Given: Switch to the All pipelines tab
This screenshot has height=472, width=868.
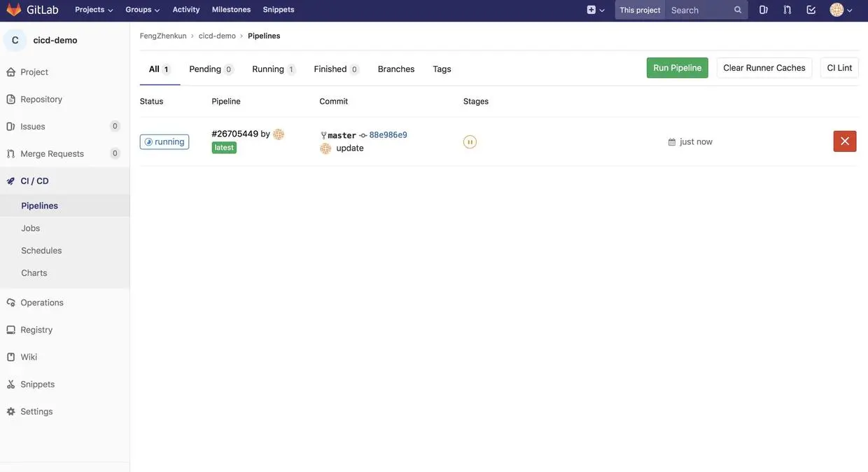Looking at the screenshot, I should 160,69.
